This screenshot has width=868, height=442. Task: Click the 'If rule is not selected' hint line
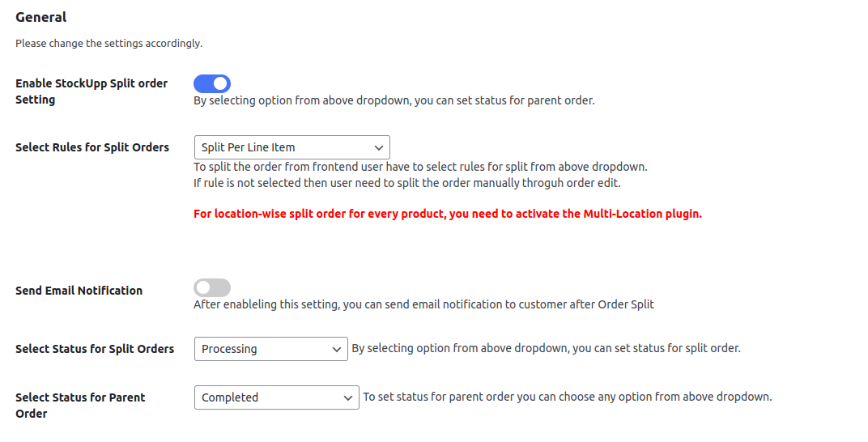click(406, 183)
